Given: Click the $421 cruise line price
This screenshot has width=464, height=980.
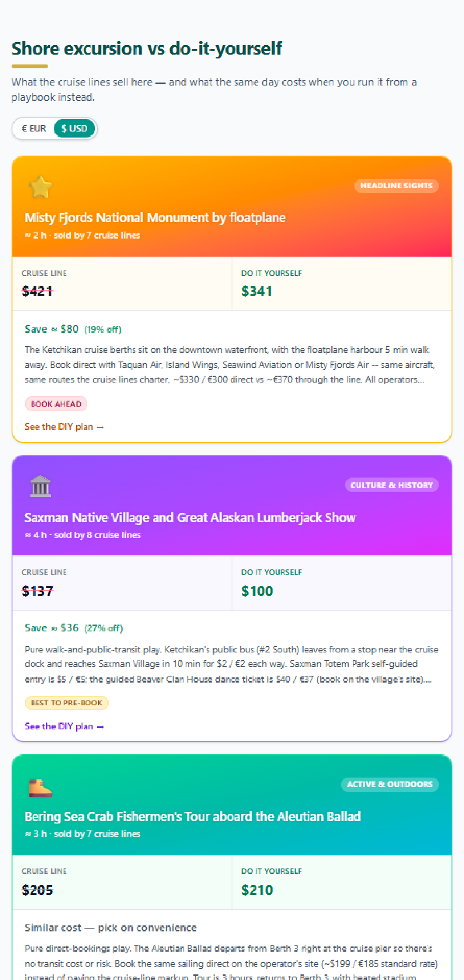Looking at the screenshot, I should [x=37, y=291].
